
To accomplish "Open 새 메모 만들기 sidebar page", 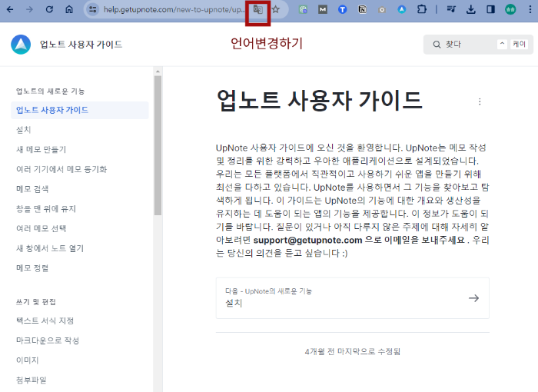I will [42, 149].
